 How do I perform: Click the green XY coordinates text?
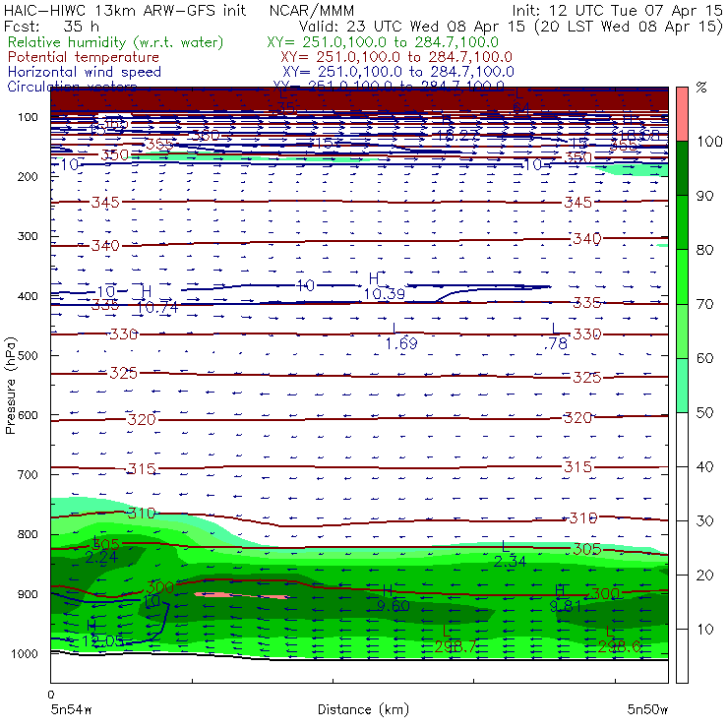(383, 42)
